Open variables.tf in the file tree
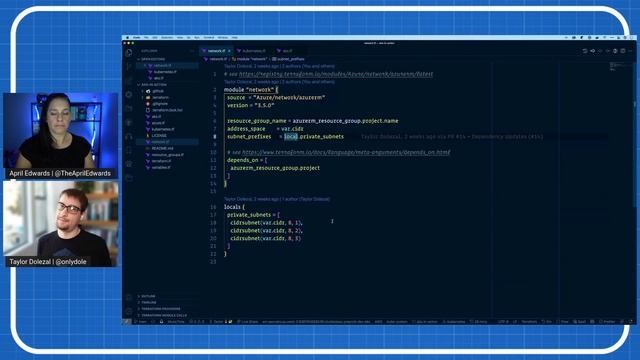The image size is (640, 360). coord(161,167)
